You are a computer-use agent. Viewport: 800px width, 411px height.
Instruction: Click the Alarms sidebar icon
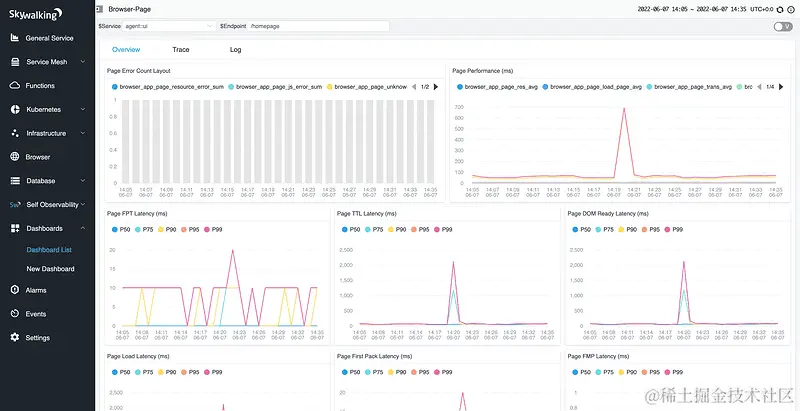pyautogui.click(x=15, y=290)
